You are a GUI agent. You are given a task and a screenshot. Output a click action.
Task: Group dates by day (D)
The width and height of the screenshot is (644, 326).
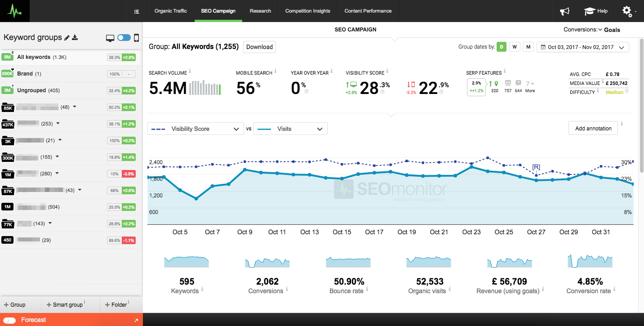[502, 47]
